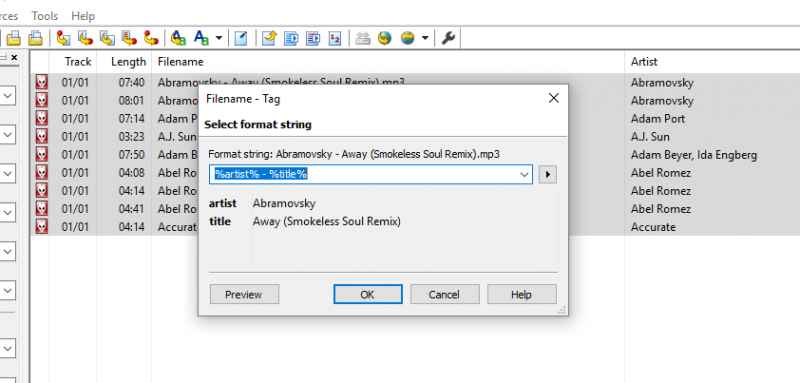Confirm with the OK button

pyautogui.click(x=368, y=294)
